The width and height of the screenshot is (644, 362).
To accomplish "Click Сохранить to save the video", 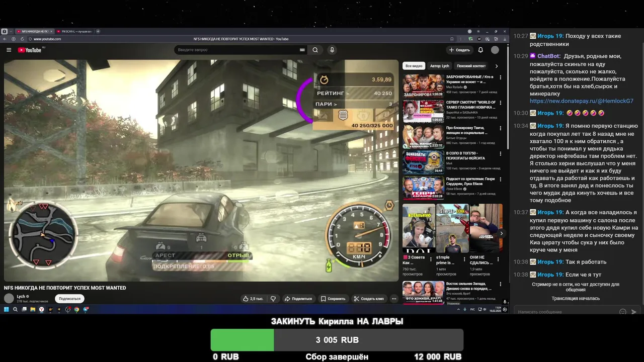I will click(x=333, y=299).
